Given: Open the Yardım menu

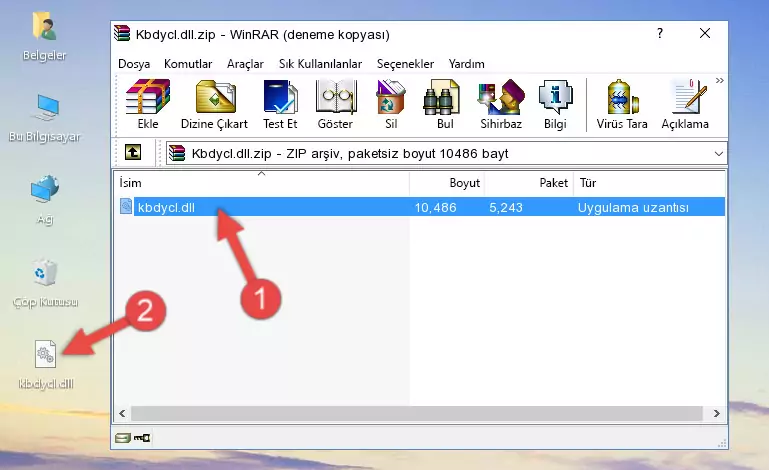Looking at the screenshot, I should tap(466, 64).
